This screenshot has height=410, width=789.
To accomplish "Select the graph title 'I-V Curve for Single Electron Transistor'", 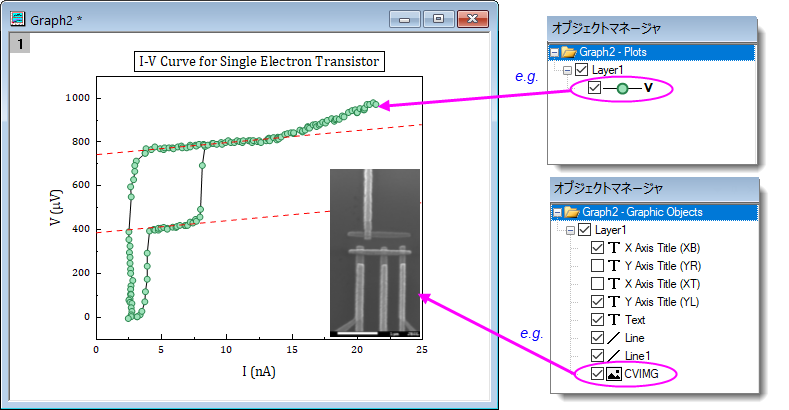I will [259, 61].
